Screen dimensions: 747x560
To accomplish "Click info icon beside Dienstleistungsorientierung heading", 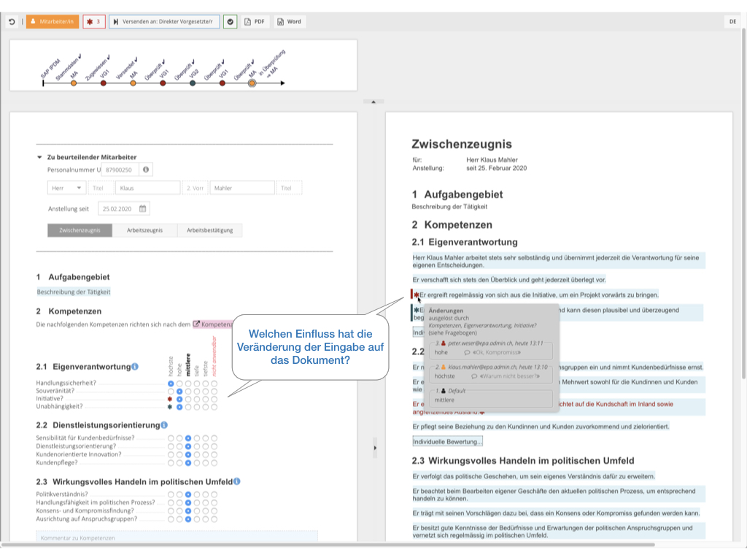I will tap(164, 425).
